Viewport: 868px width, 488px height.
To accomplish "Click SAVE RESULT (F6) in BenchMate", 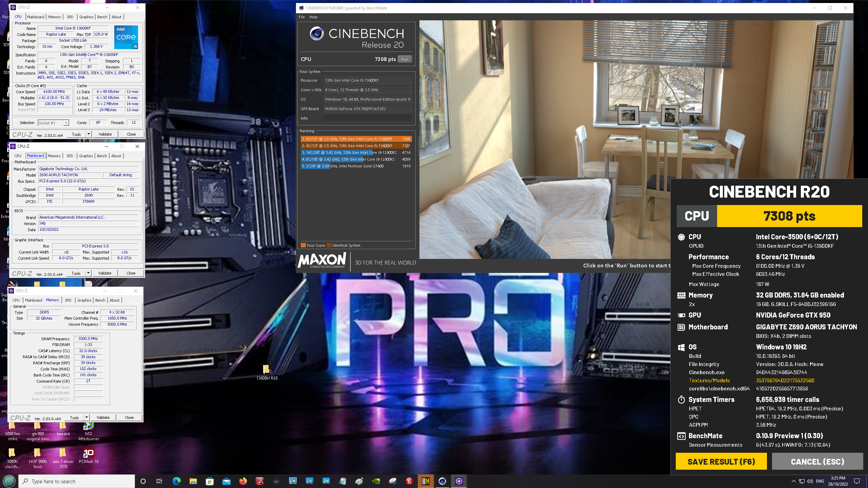I will tap(721, 462).
